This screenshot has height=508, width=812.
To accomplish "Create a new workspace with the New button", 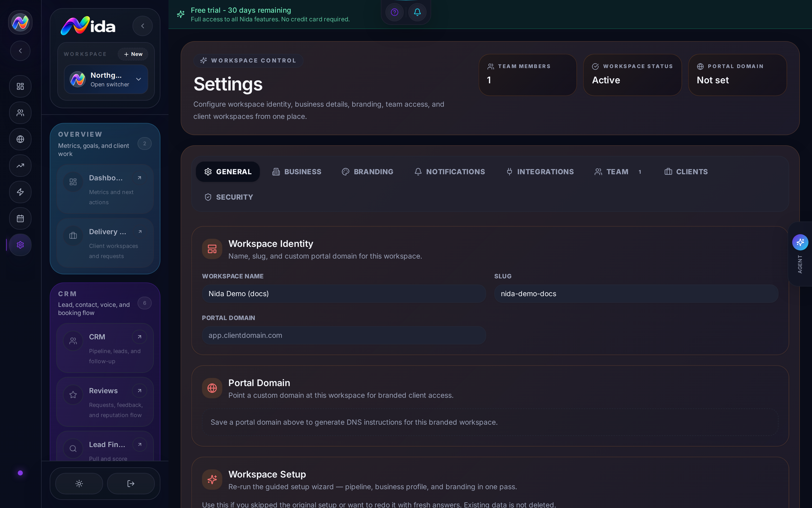I will (133, 54).
